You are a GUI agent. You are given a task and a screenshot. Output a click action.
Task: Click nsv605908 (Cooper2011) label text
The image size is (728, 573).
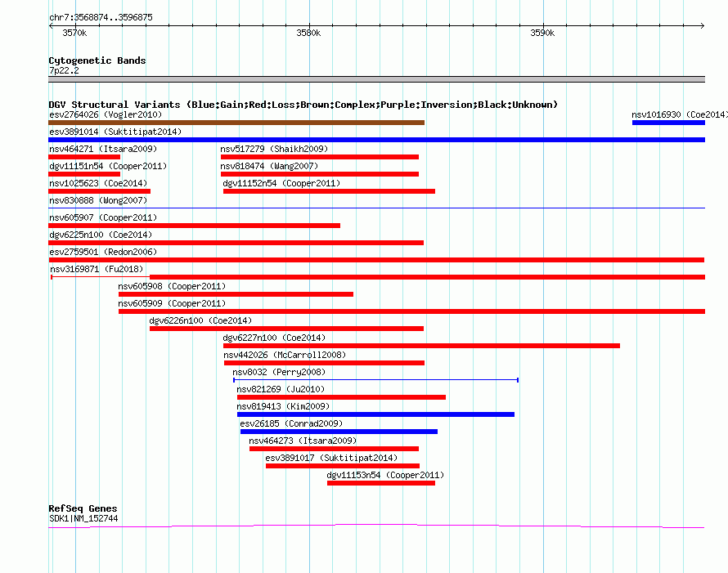[172, 286]
